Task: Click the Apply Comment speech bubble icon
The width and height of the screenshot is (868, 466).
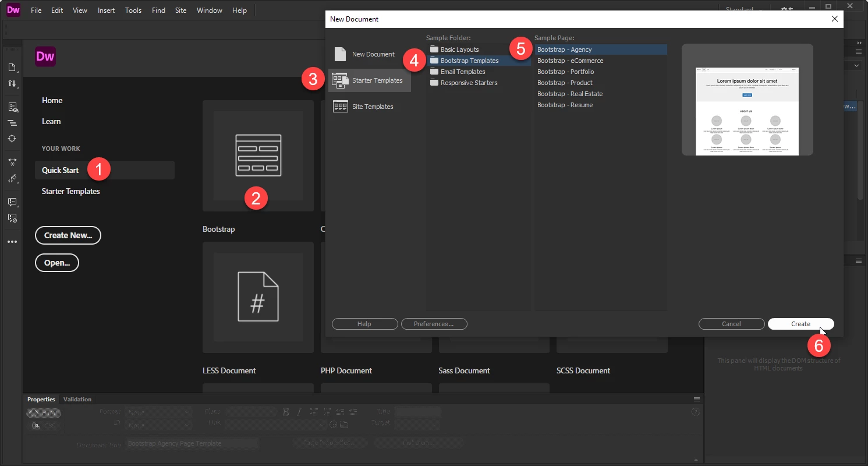Action: 12,202
